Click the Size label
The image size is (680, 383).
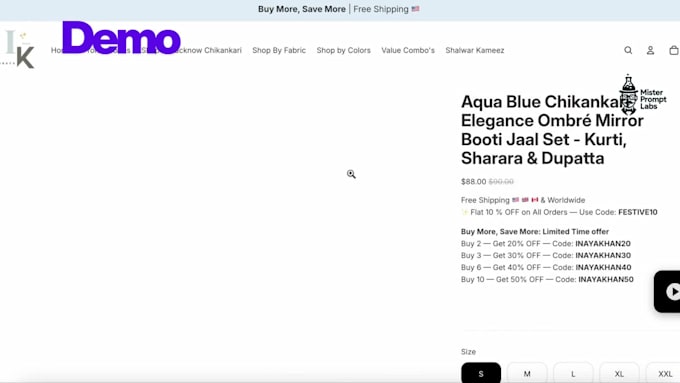pyautogui.click(x=468, y=352)
